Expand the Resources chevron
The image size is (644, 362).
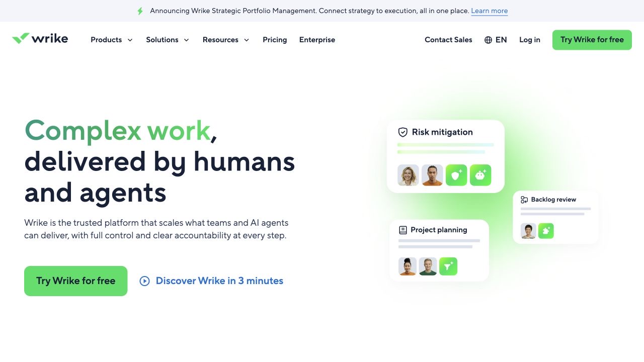[x=247, y=40]
